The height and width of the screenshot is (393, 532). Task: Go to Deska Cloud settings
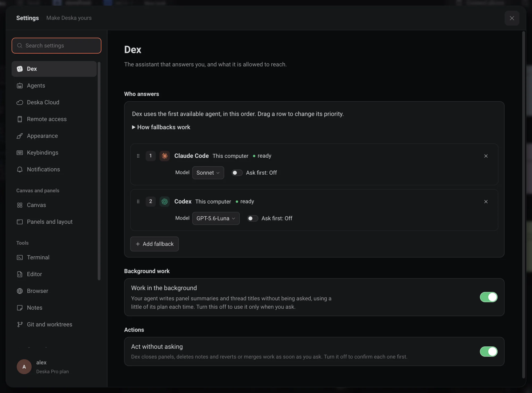click(54, 103)
